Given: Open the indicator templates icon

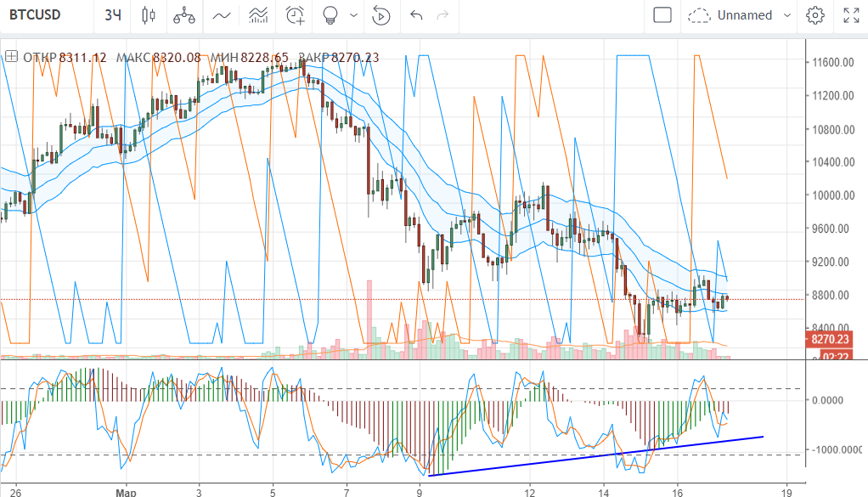Looking at the screenshot, I should (x=258, y=15).
